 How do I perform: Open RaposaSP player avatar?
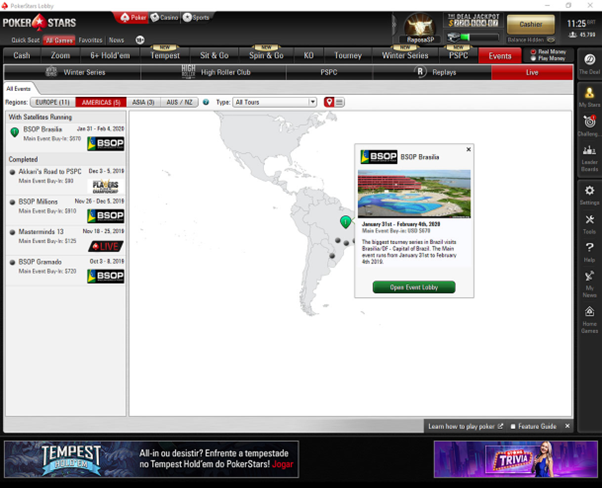point(420,26)
